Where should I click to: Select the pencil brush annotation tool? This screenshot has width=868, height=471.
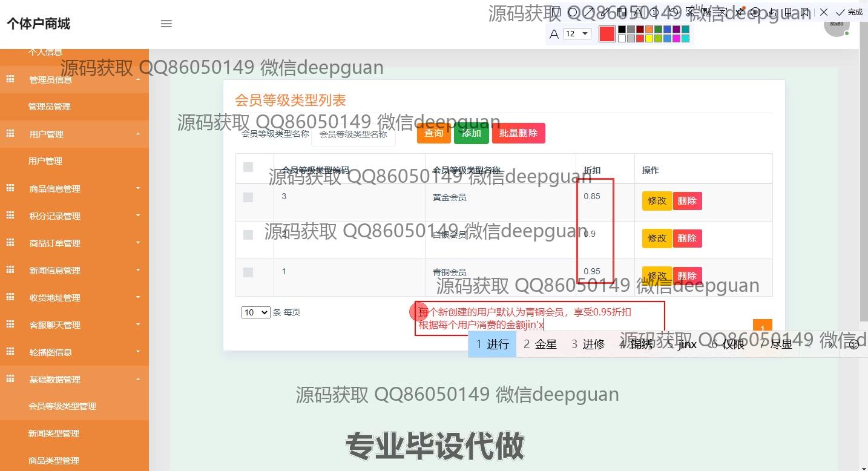coord(605,12)
